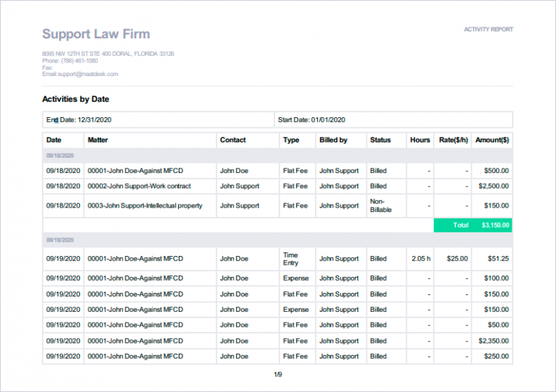The height and width of the screenshot is (392, 556).
Task: Click Start Date: 01/01/2020 cell
Action: click(393, 119)
